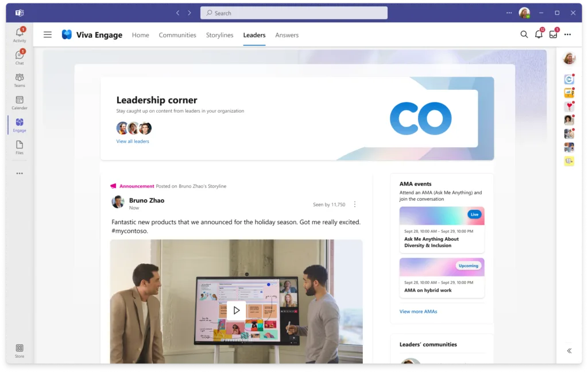
Task: Collapse the right sidebar with the chevron
Action: (569, 350)
